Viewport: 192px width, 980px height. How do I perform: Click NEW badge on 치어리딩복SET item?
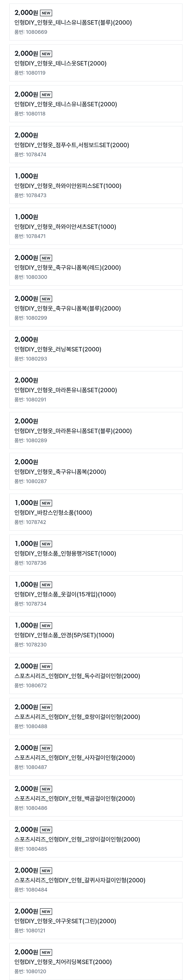46,952
